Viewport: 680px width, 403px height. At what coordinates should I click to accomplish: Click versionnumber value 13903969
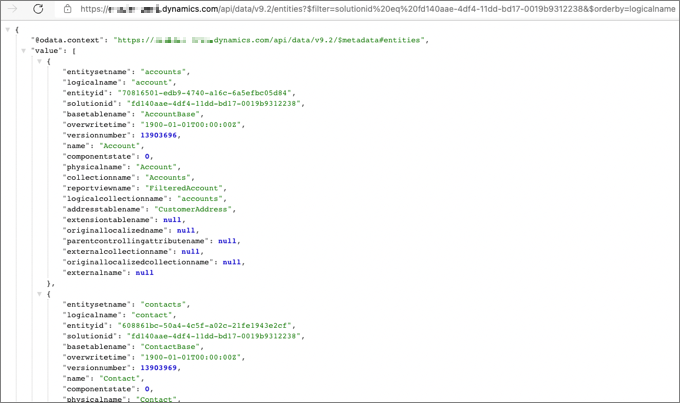pyautogui.click(x=158, y=367)
